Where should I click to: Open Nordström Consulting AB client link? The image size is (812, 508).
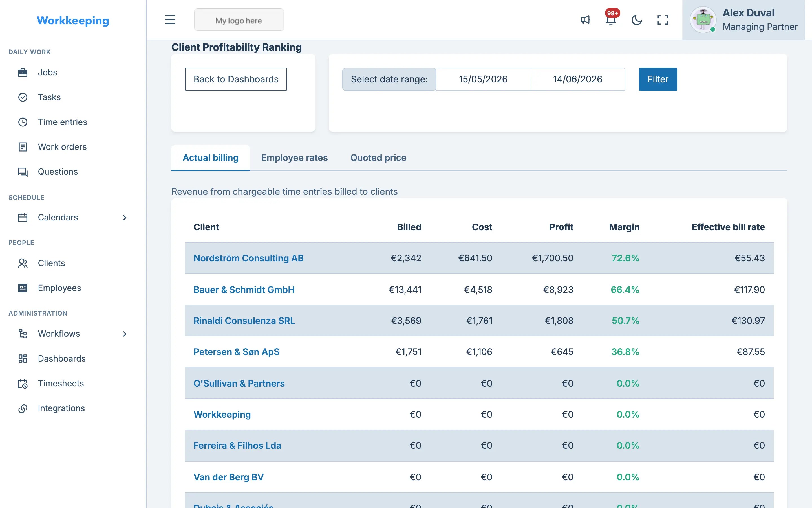(x=248, y=258)
